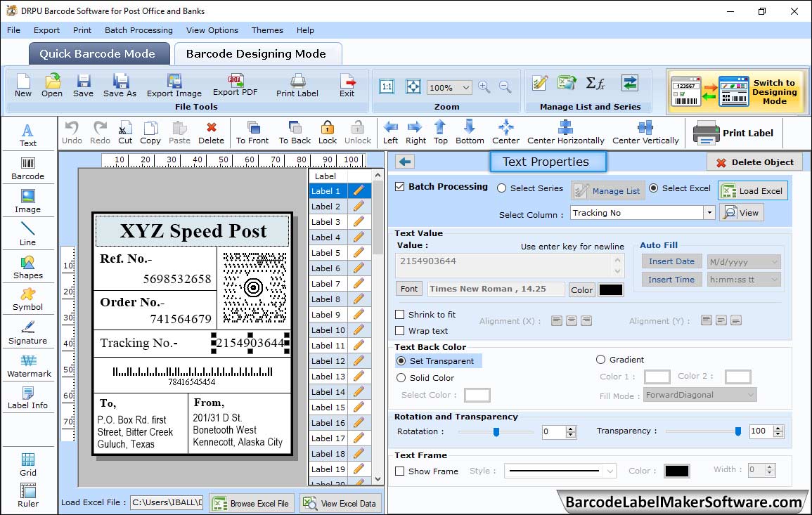The image size is (812, 515).
Task: Uncheck Batch Processing checkbox
Action: tap(400, 186)
